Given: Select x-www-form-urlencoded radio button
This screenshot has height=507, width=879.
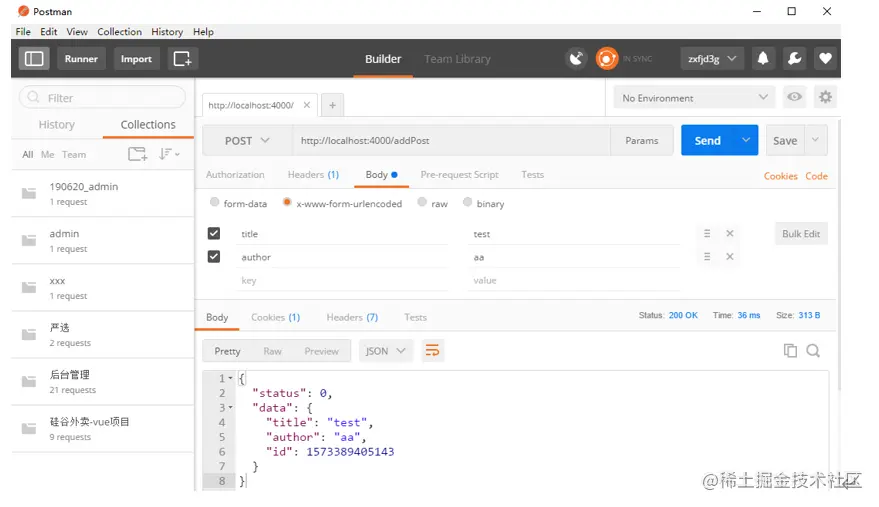Looking at the screenshot, I should [287, 202].
